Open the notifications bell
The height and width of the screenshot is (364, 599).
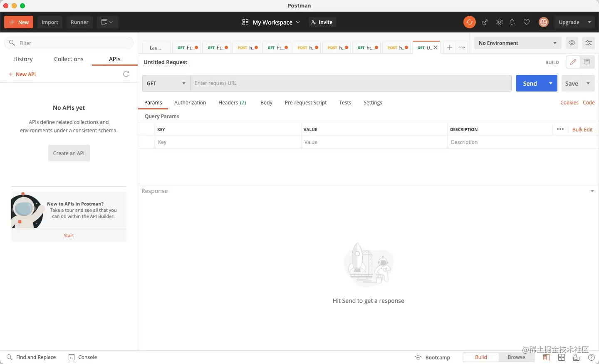click(x=512, y=22)
